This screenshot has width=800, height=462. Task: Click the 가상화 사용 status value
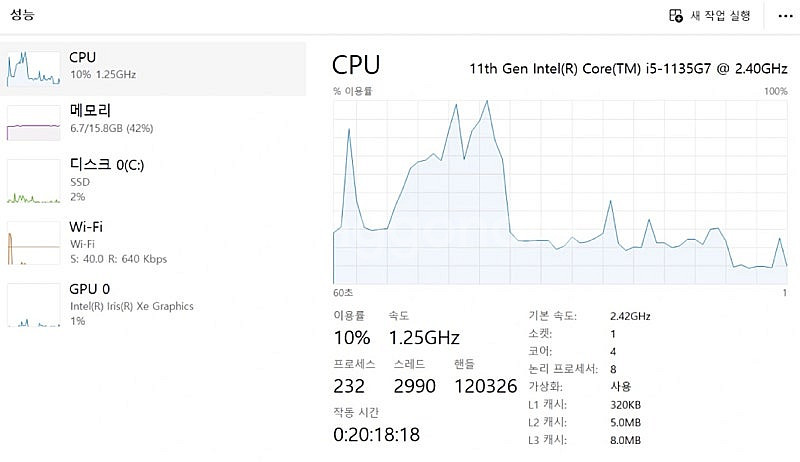[620, 386]
